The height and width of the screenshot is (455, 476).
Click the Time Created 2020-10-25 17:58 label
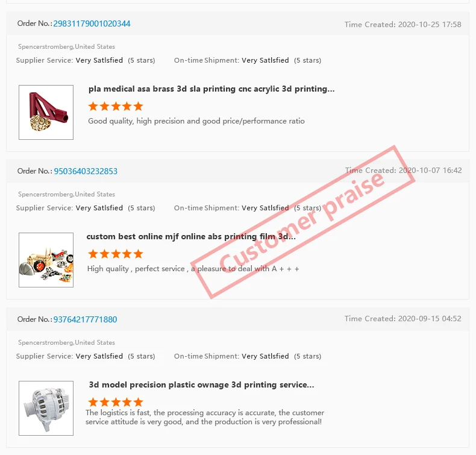403,25
